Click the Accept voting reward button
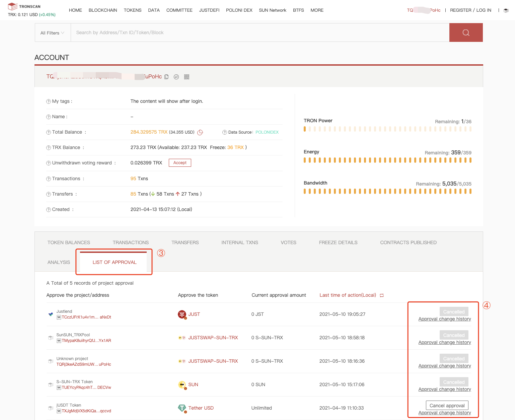Viewport: 515px width, 420px height. (x=180, y=163)
